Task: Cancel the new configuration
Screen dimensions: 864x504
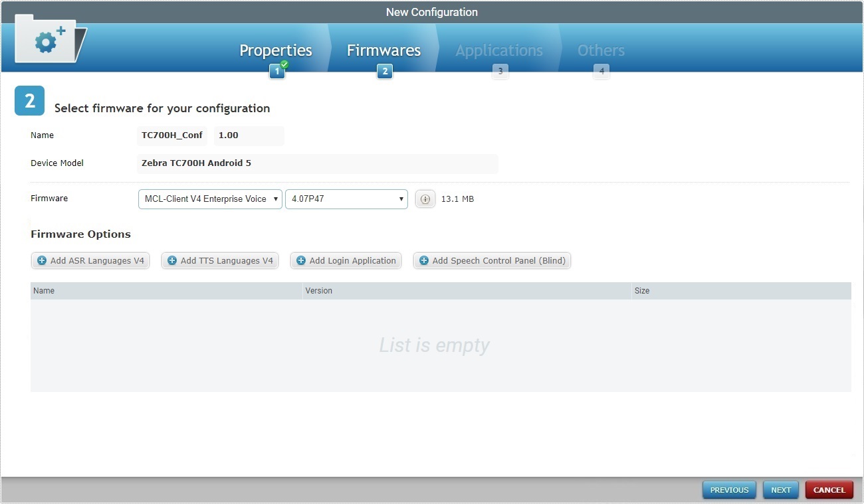Action: [829, 489]
